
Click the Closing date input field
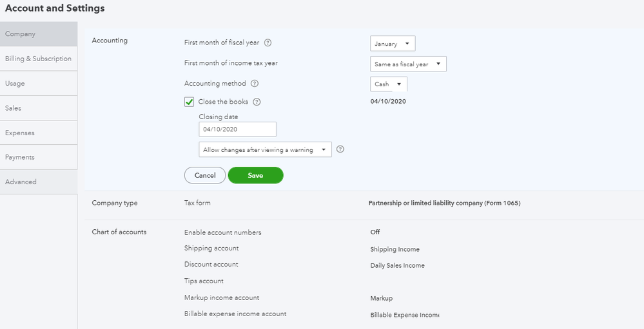tap(237, 129)
